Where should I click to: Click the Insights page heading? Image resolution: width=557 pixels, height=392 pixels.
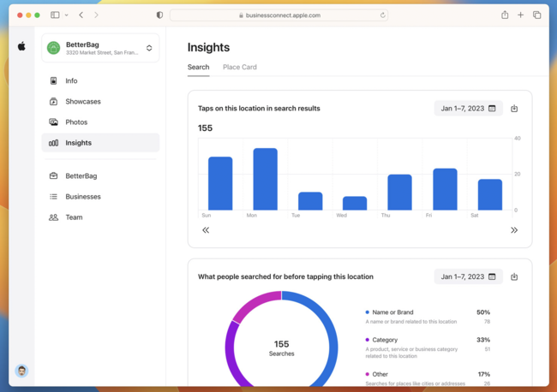[208, 47]
